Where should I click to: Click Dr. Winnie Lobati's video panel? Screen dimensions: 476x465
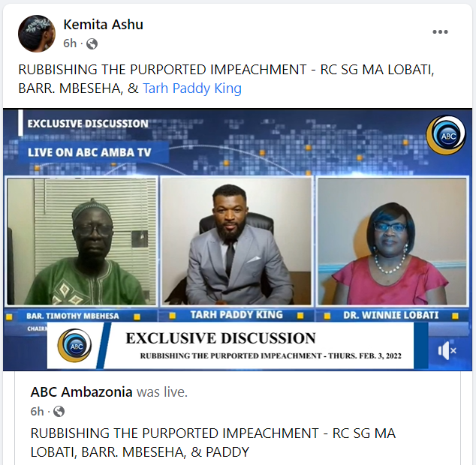392,241
